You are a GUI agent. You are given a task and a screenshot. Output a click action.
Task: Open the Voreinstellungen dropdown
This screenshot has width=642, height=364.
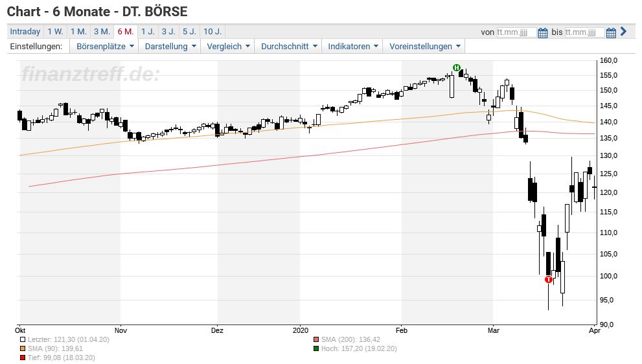(x=424, y=46)
